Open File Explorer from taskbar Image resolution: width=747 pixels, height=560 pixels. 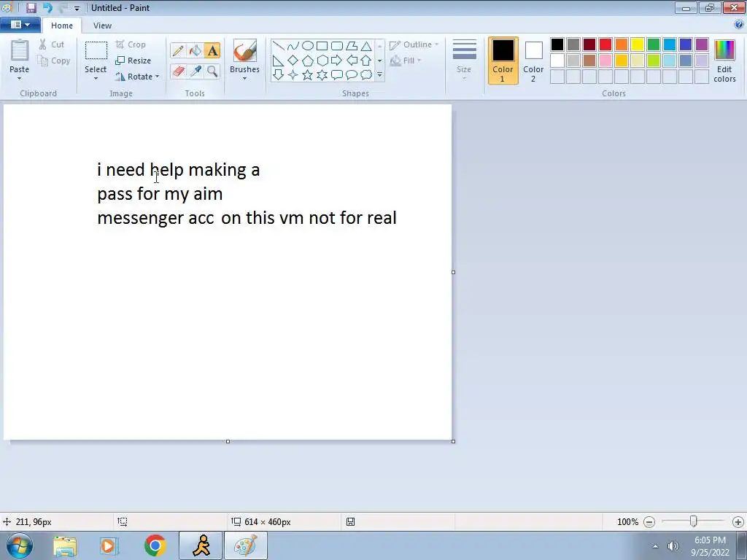pos(65,545)
